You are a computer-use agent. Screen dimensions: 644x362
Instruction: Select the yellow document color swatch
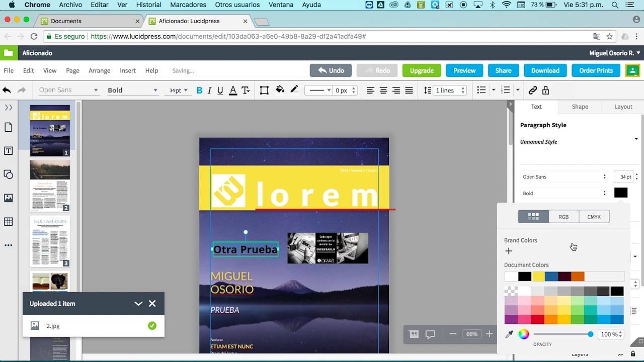[x=538, y=277]
